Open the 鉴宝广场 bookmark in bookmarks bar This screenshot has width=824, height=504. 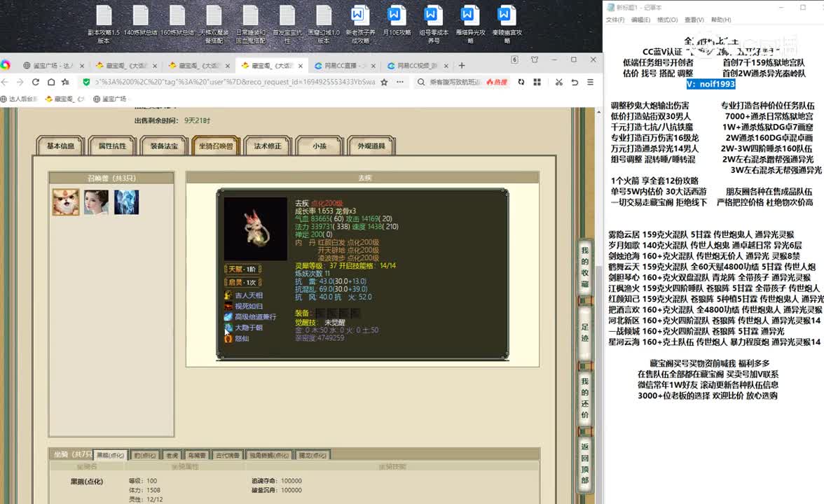click(x=109, y=99)
